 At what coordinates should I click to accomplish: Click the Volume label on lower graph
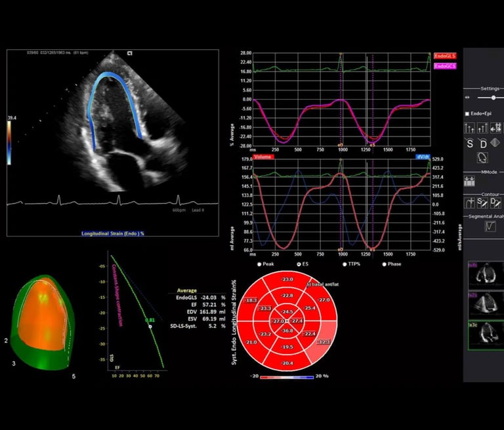click(x=263, y=157)
